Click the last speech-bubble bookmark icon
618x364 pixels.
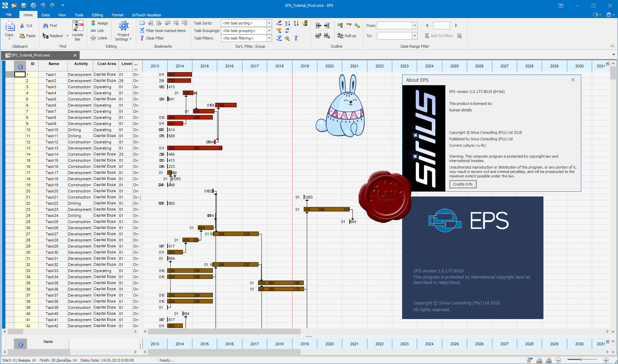pos(185,23)
